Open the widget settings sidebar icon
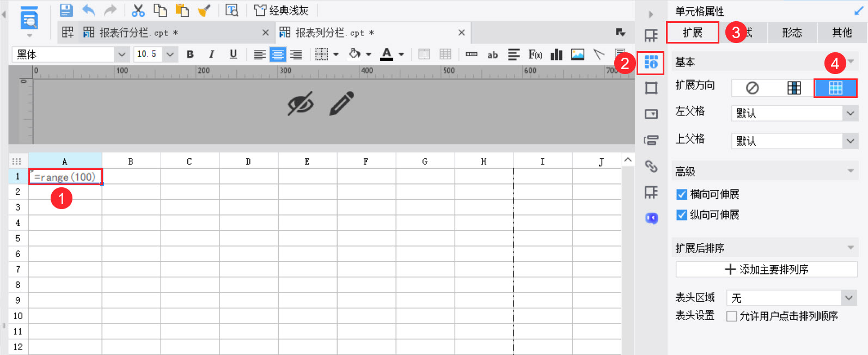The height and width of the screenshot is (355, 868). coord(651,114)
